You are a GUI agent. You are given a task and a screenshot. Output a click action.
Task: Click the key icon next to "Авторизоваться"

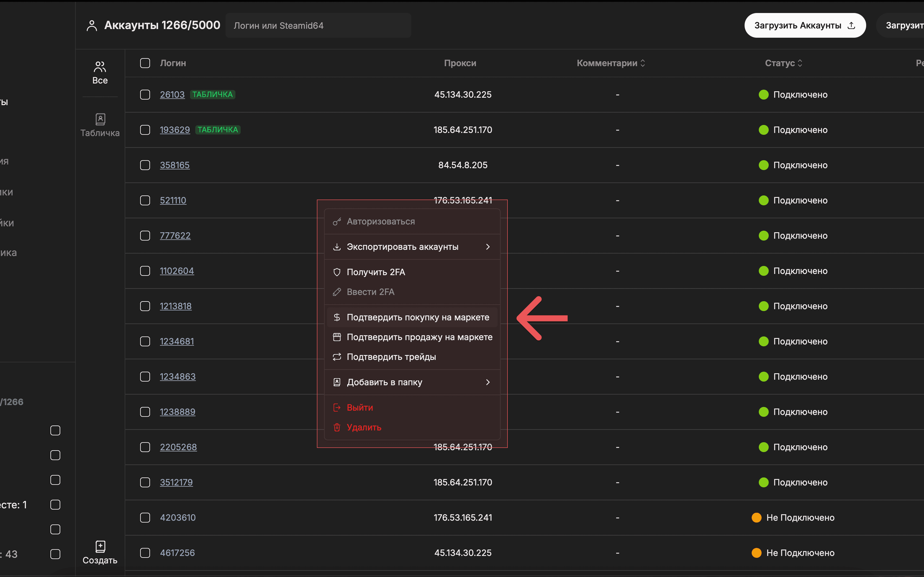pyautogui.click(x=337, y=221)
